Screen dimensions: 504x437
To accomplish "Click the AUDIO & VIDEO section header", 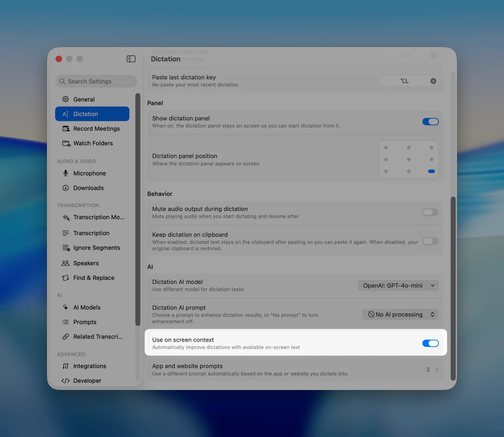I will pyautogui.click(x=76, y=161).
